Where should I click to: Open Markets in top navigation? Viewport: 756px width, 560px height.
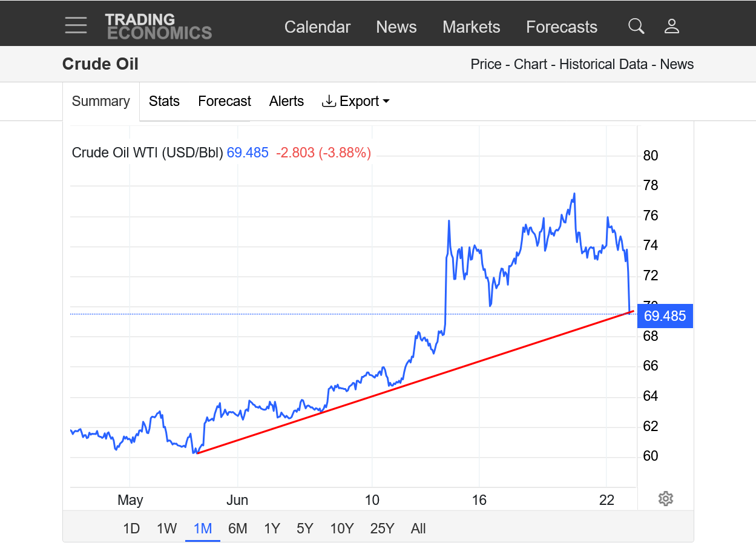point(472,27)
